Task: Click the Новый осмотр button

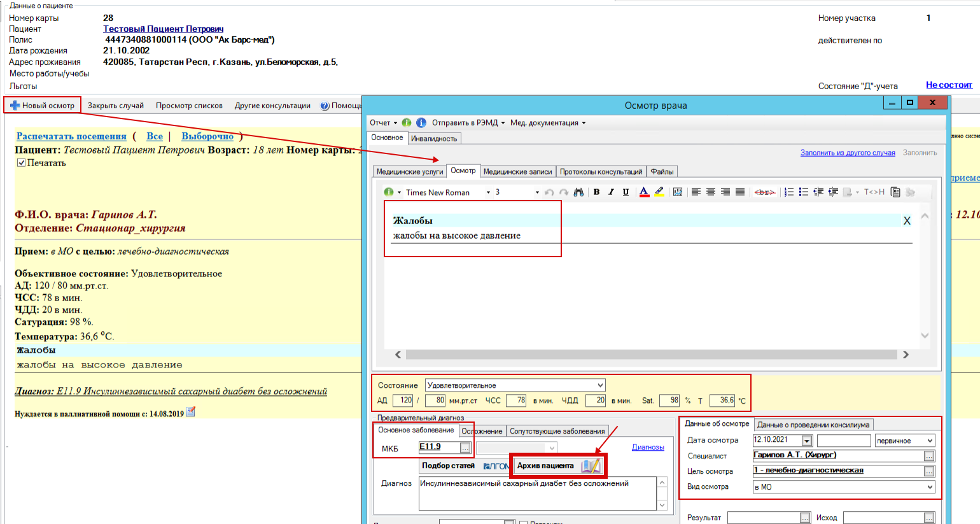Action: (x=43, y=106)
